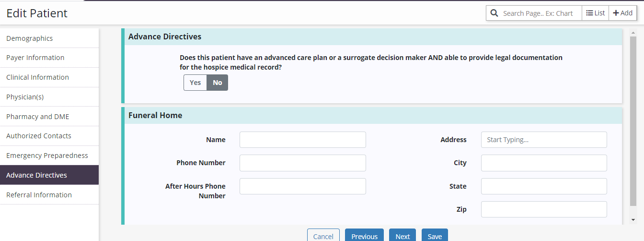The width and height of the screenshot is (644, 241).
Task: Switch to Clinical Information section
Action: (x=38, y=77)
